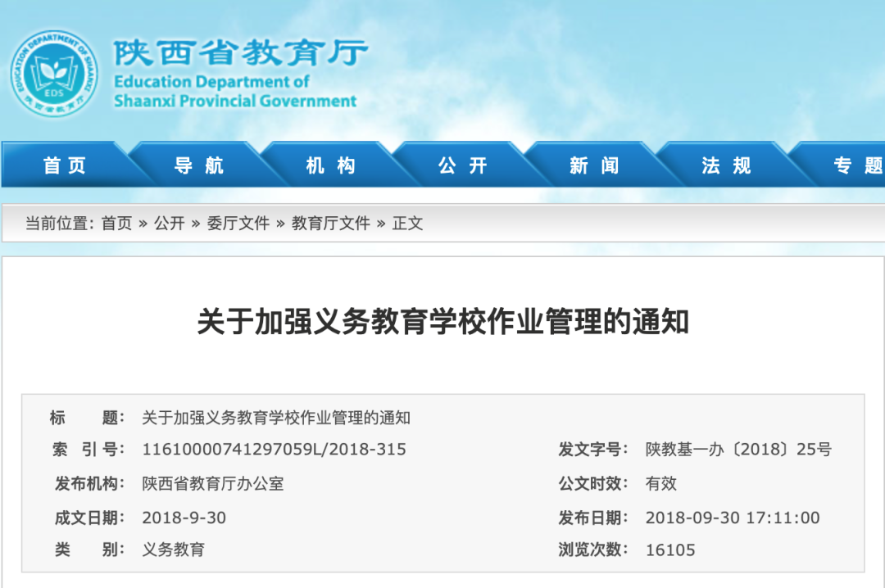
Task: Click the Shaanxi Education Department round logo
Action: [x=54, y=75]
